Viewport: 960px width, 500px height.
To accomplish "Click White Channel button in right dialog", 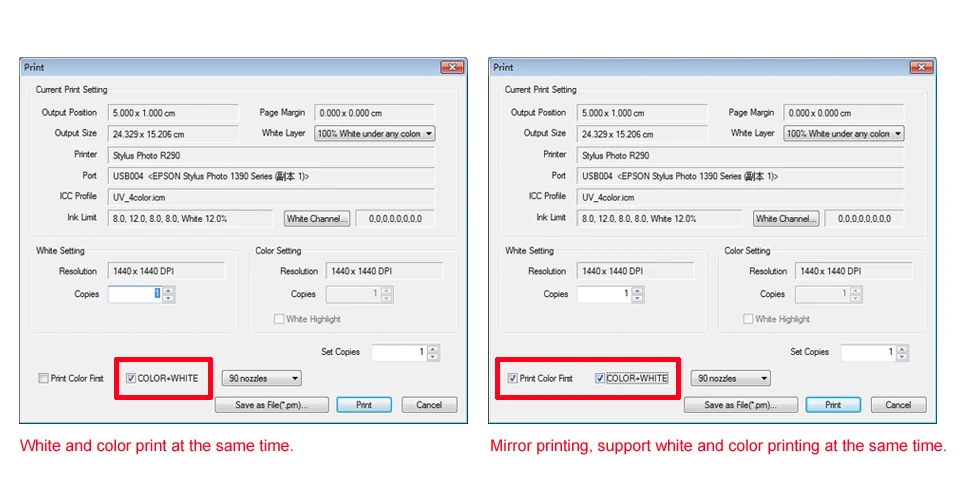I will tap(786, 218).
